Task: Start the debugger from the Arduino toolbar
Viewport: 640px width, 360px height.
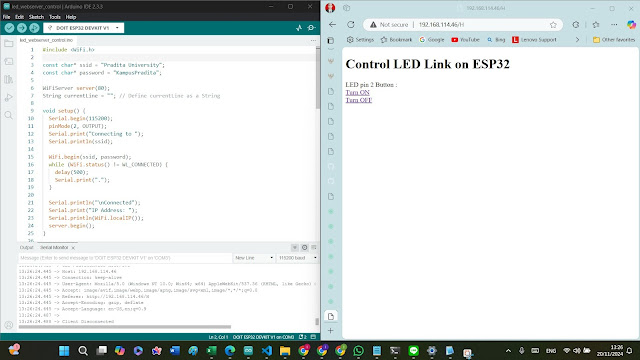Action: tap(34, 28)
